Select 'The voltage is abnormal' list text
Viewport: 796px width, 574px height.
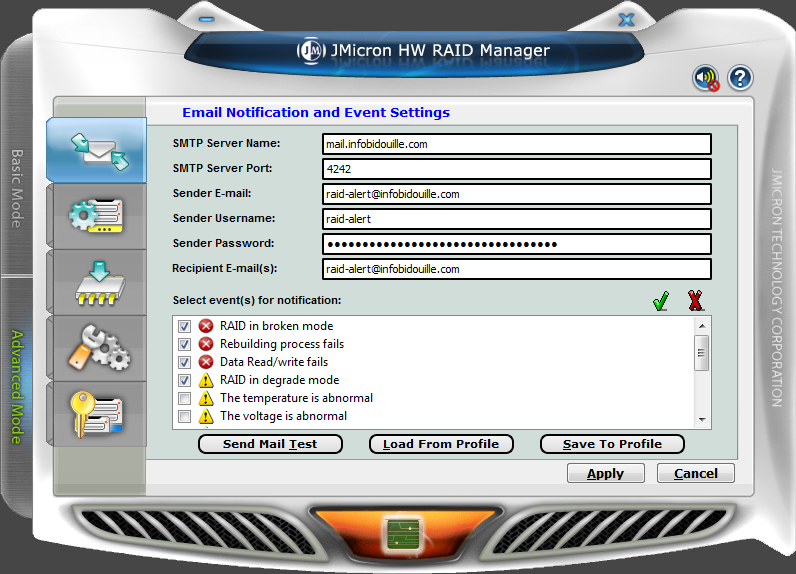pos(283,416)
